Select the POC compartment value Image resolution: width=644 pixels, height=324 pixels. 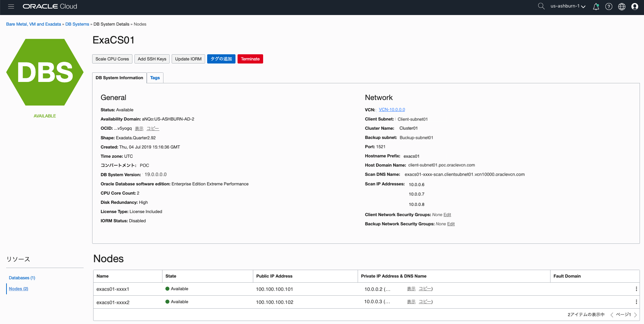pos(144,166)
